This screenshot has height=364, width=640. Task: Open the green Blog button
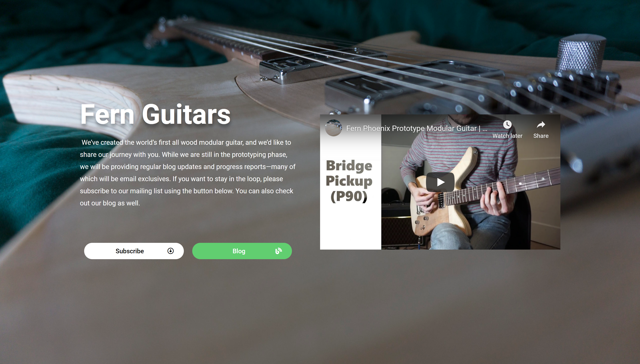point(242,251)
